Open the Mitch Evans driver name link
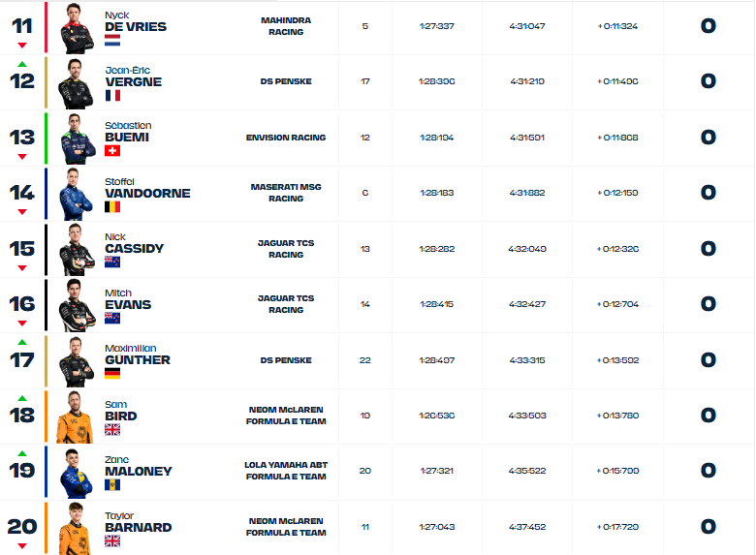The image size is (756, 555). [x=128, y=299]
